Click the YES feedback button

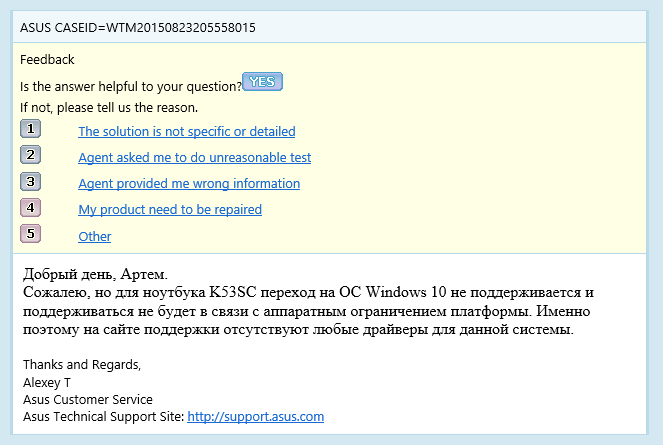coord(262,82)
